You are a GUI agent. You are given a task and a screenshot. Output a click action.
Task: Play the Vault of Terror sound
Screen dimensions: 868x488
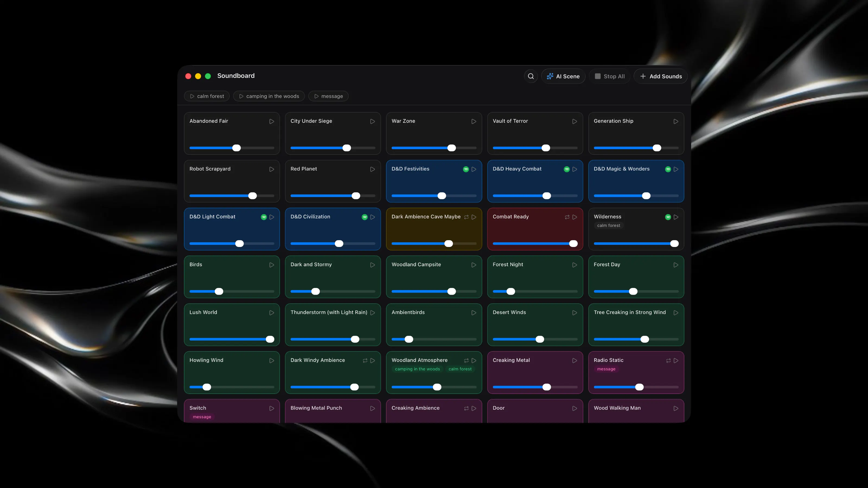coord(575,121)
